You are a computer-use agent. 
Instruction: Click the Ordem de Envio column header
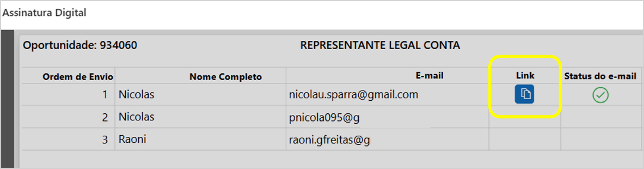click(78, 77)
